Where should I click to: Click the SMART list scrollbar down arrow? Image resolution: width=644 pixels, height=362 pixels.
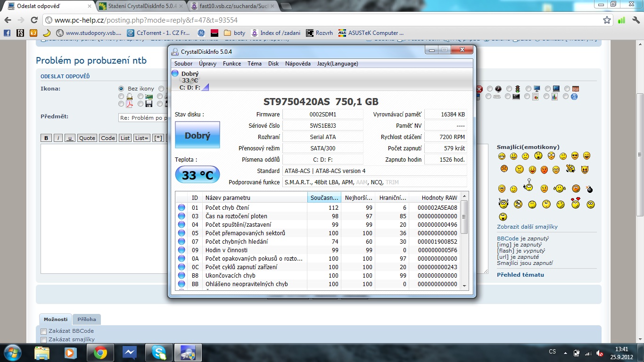464,285
